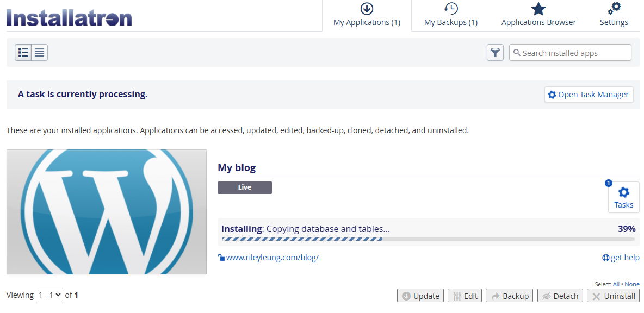
Task: Open the filter funnel icon
Action: (495, 53)
